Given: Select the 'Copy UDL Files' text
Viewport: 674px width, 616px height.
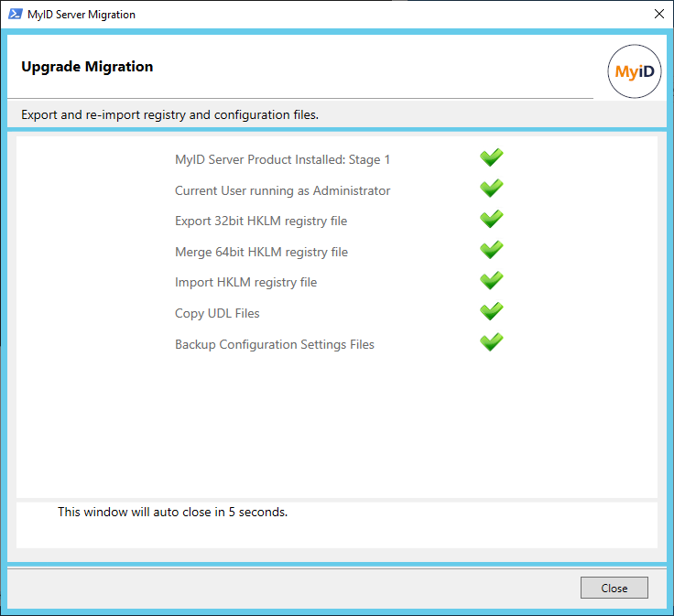Looking at the screenshot, I should pos(217,314).
